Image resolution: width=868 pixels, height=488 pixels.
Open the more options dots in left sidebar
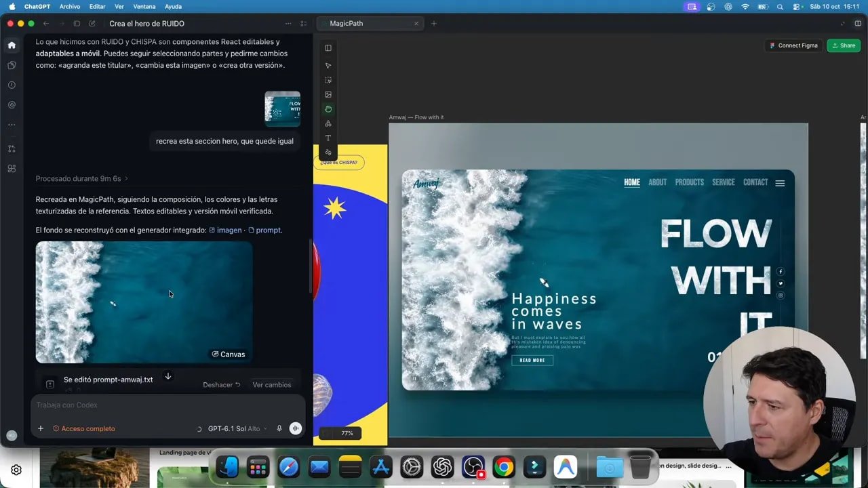coord(12,125)
